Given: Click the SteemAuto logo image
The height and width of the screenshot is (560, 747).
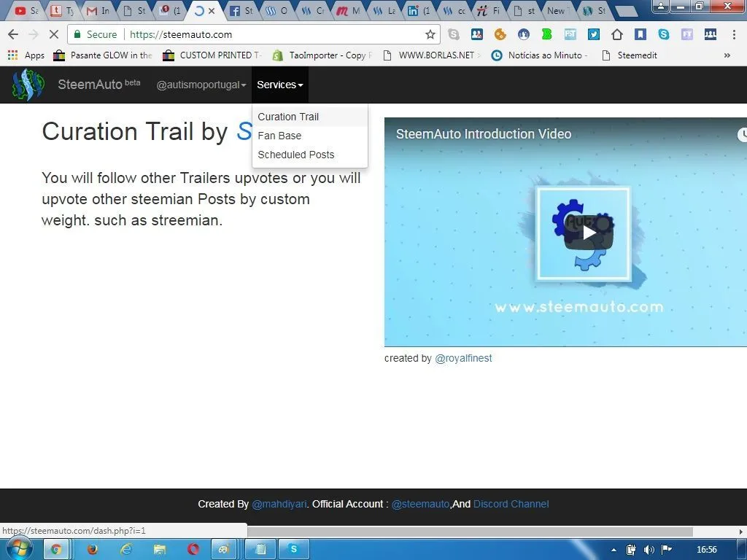Looking at the screenshot, I should [x=28, y=85].
